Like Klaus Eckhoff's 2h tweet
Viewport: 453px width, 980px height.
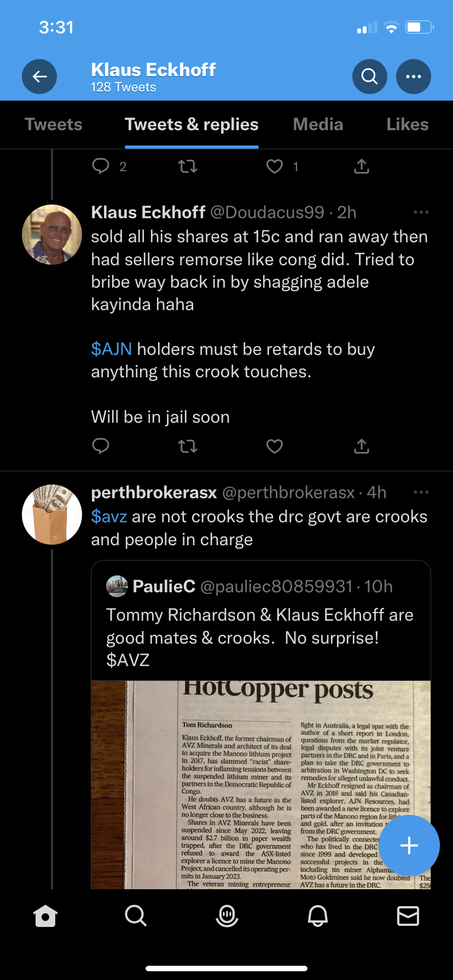275,447
